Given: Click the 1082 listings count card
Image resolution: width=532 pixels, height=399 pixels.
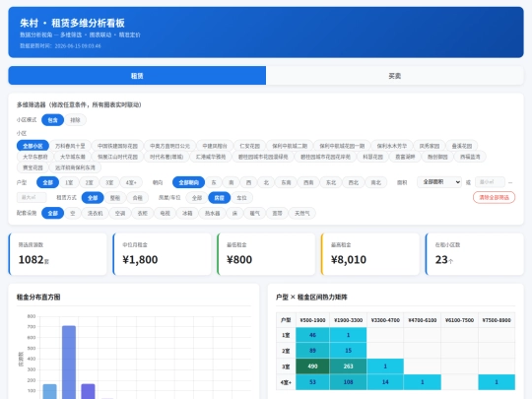Looking at the screenshot, I should point(58,254).
